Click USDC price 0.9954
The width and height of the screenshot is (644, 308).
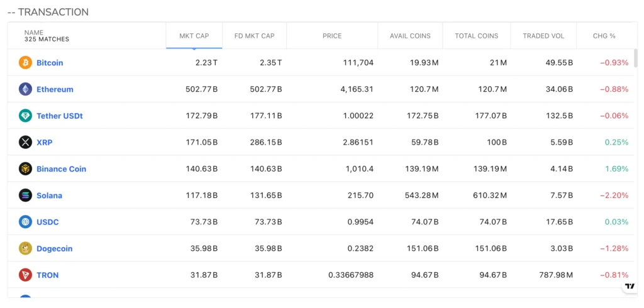tap(362, 222)
